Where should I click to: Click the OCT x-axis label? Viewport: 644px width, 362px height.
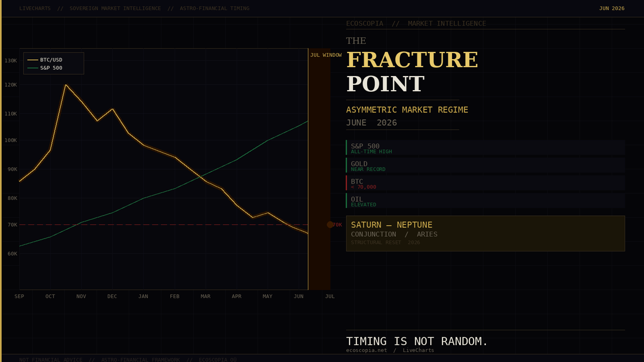50,297
